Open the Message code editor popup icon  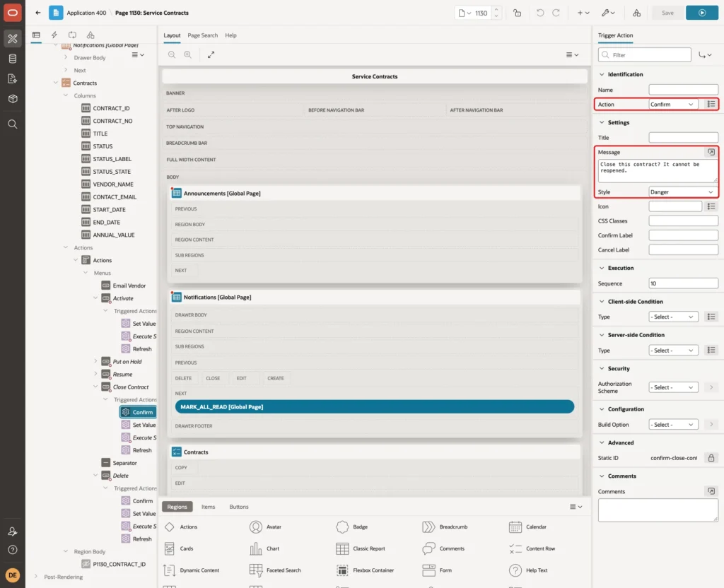point(711,152)
